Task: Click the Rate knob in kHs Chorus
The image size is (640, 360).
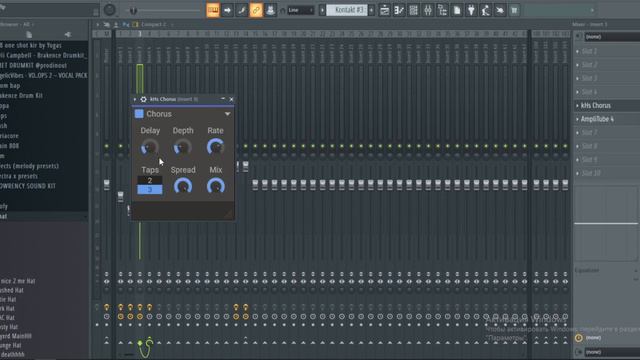Action: point(216,147)
